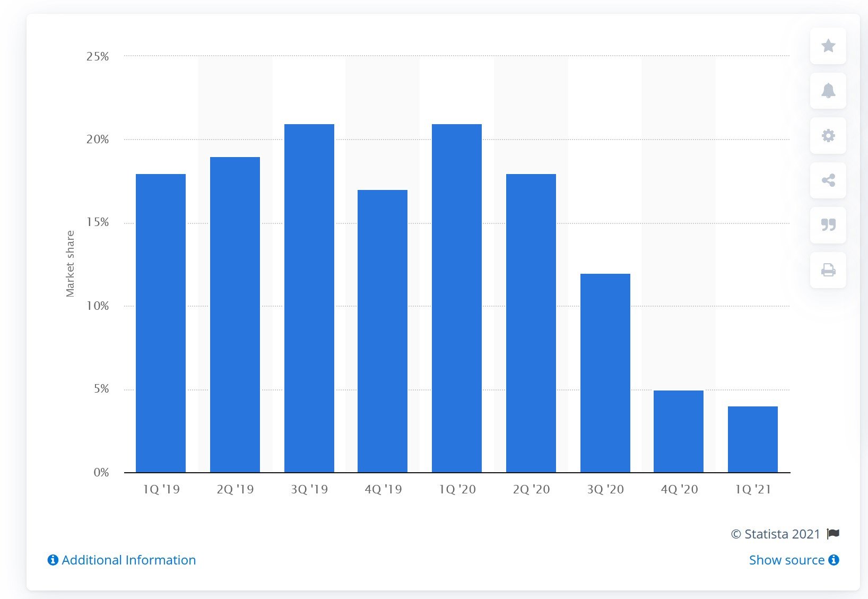Select the 4Q '19 bar
This screenshot has height=599, width=868.
point(383,331)
